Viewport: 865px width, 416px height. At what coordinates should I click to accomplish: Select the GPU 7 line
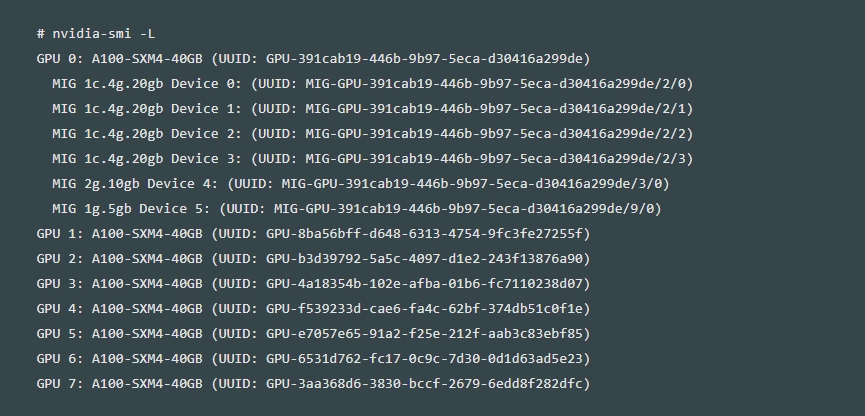313,383
